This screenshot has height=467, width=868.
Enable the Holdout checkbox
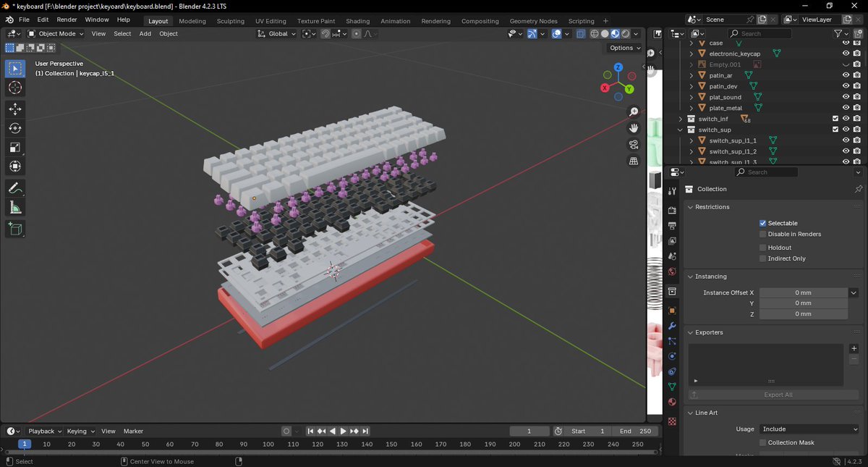click(x=762, y=248)
